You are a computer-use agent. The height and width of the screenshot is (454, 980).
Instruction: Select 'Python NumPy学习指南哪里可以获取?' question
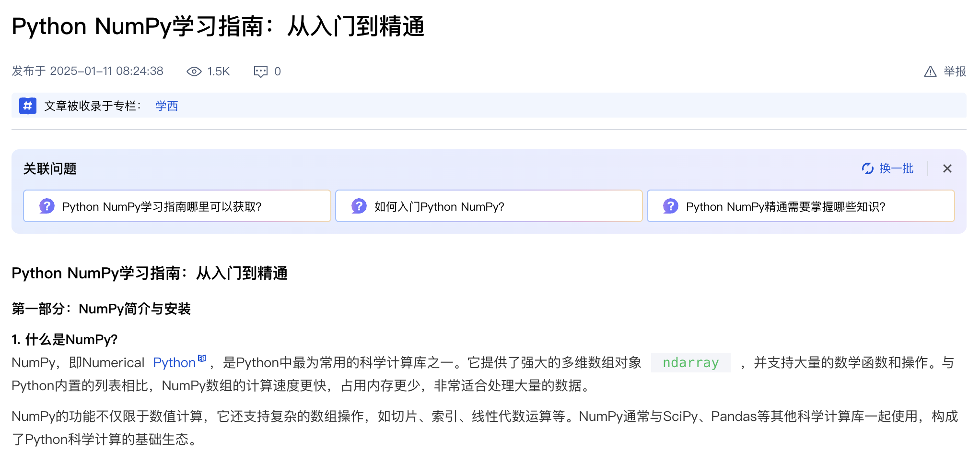(x=162, y=207)
